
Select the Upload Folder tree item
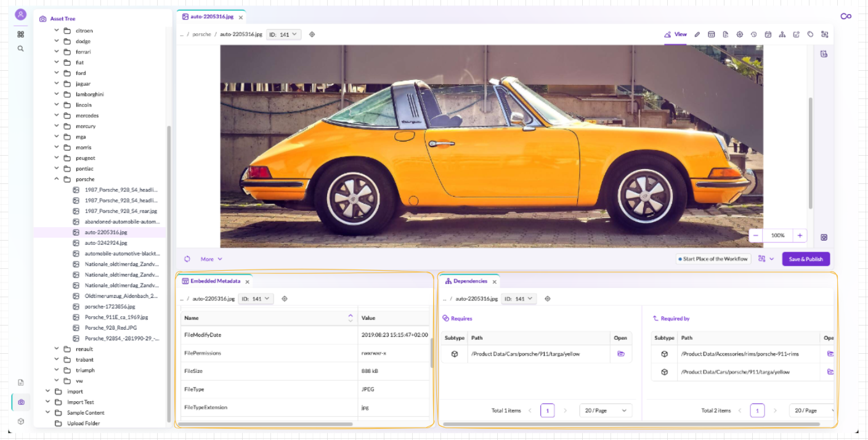pyautogui.click(x=84, y=423)
